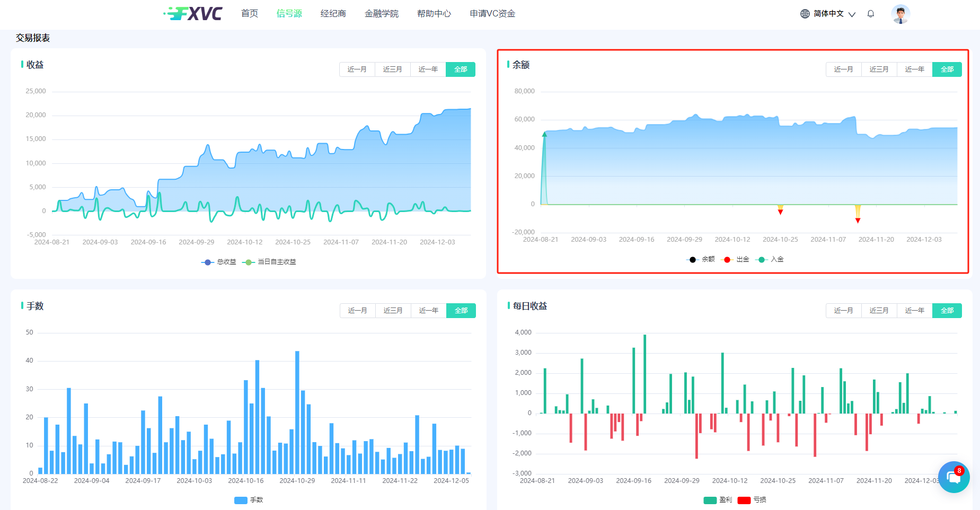Screen dimensions: 980x510
Task: Select 全部 in the 手数 chart
Action: (x=461, y=311)
